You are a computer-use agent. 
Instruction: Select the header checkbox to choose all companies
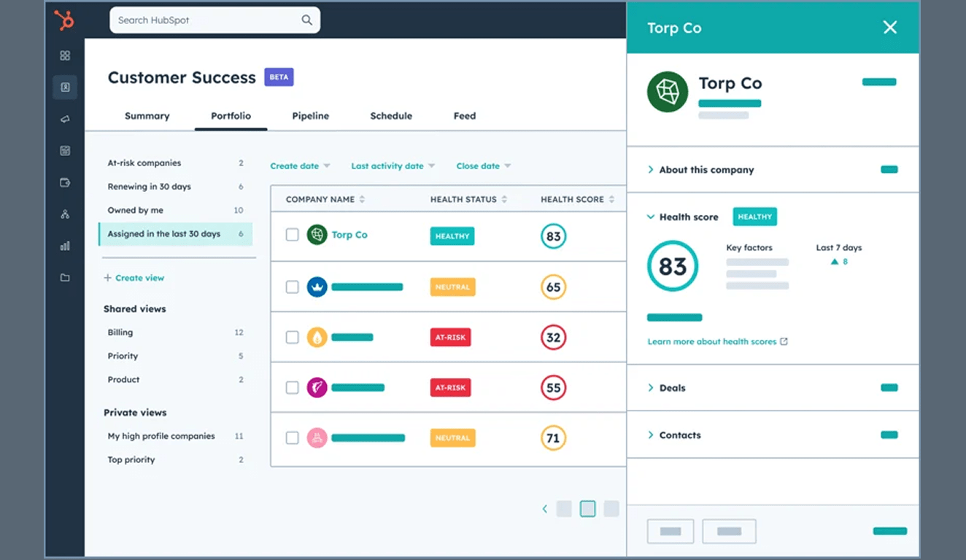pos(292,198)
